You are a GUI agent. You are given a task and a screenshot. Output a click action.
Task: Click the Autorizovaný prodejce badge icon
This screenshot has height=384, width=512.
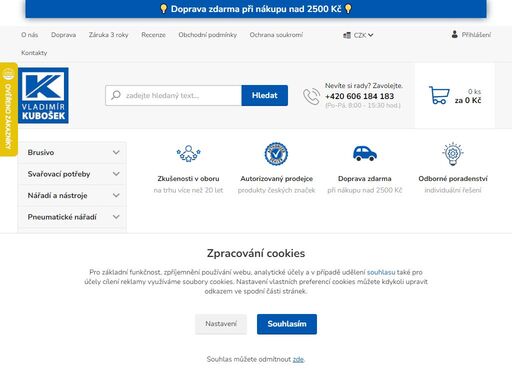[276, 154]
